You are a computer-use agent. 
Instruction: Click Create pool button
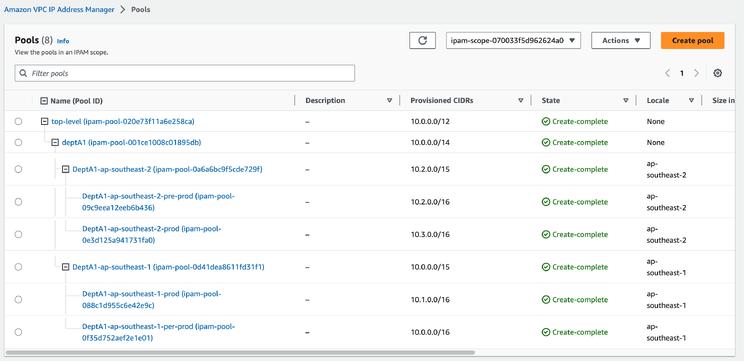click(x=692, y=40)
